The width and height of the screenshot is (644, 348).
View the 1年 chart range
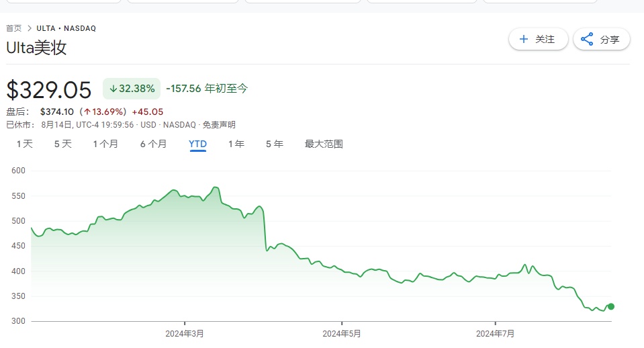pyautogui.click(x=236, y=144)
